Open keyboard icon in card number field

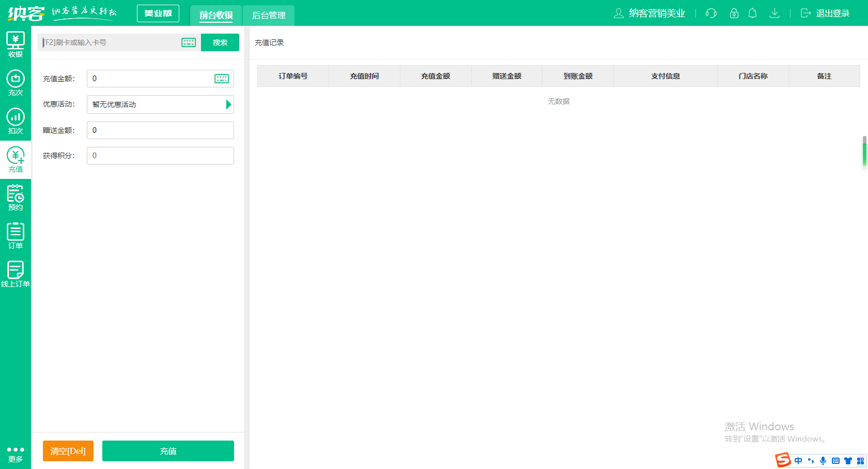(189, 42)
